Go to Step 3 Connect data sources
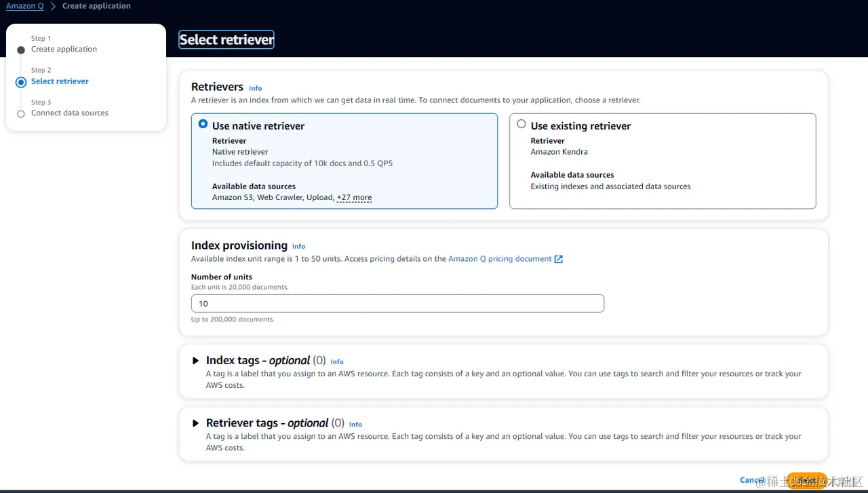This screenshot has width=868, height=493. (x=70, y=113)
